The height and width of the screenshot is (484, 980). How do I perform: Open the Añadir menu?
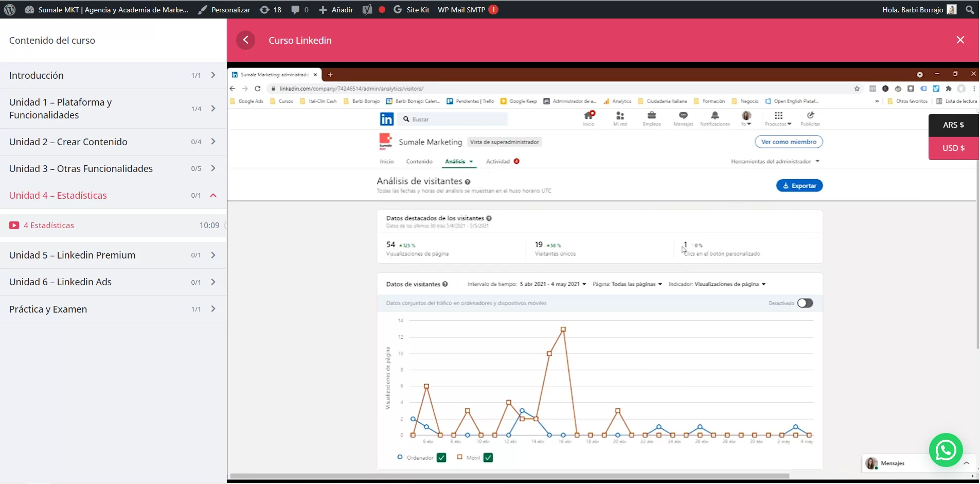pos(336,10)
